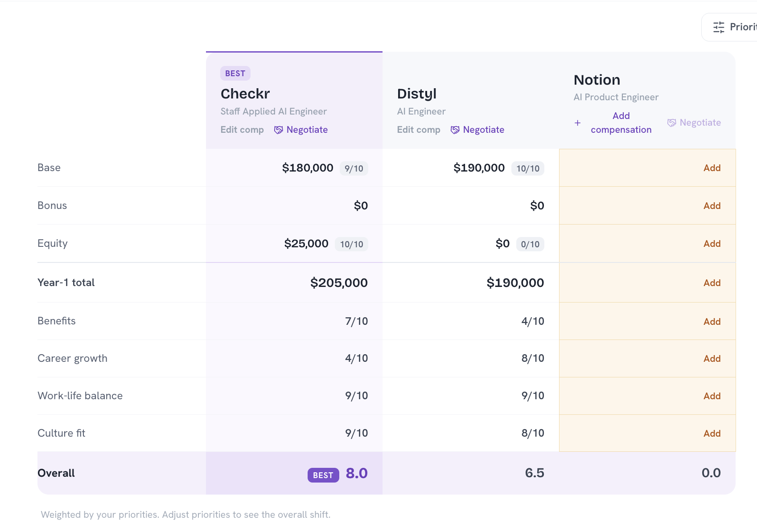Add Career growth score for Notion
This screenshot has width=757, height=532.
(x=712, y=359)
